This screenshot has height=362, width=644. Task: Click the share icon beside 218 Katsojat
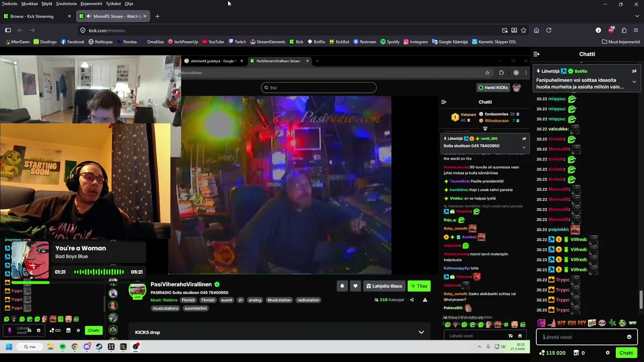(412, 300)
